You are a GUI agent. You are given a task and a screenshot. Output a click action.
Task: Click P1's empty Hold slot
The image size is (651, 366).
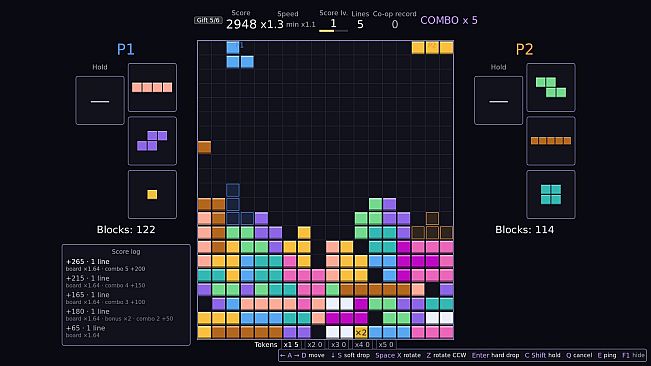100,100
